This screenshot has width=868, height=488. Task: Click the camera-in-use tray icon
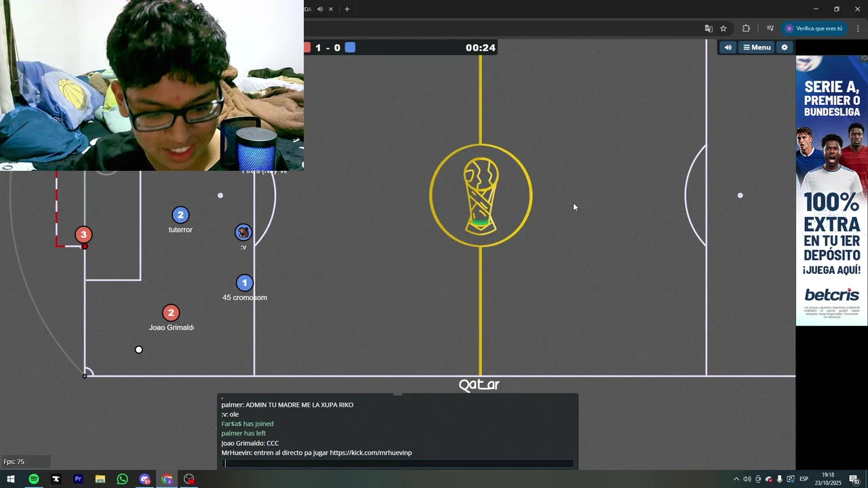coord(758,479)
